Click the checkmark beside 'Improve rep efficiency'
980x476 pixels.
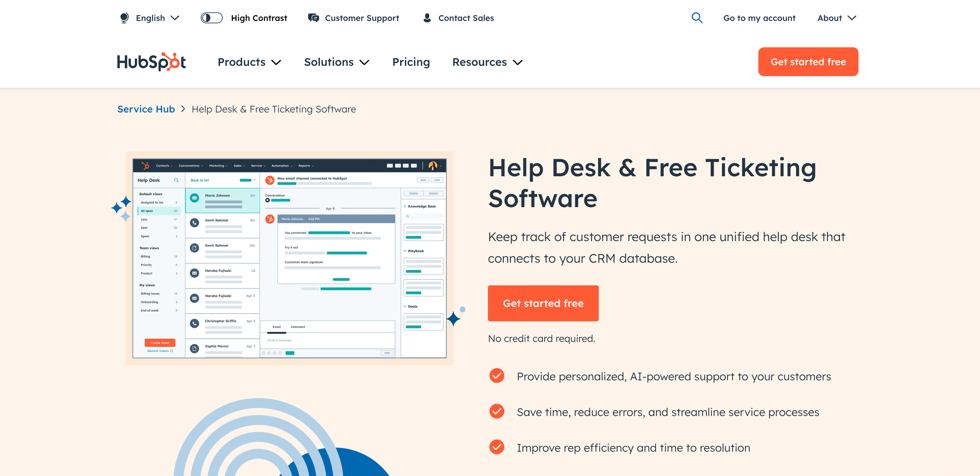[x=497, y=447]
